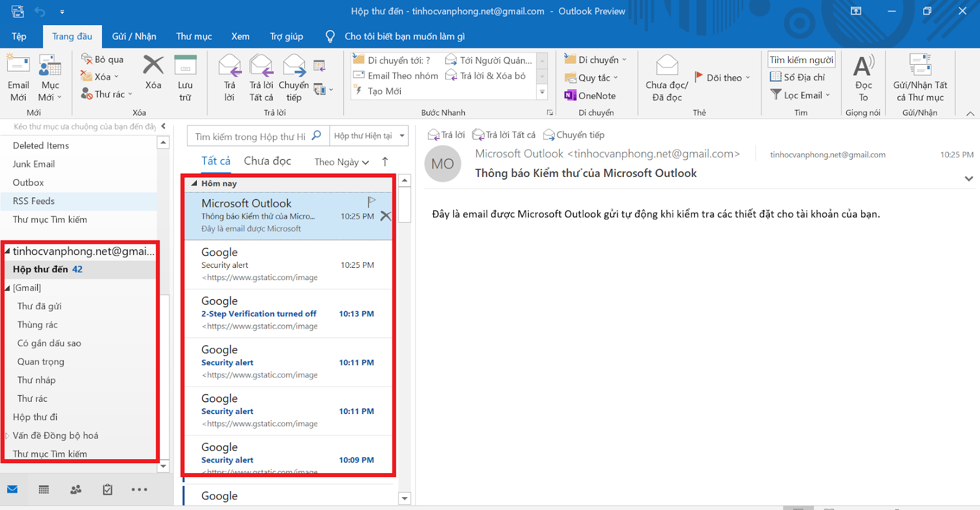This screenshot has height=510, width=980.
Task: Show Chưa đọc unread messages filter
Action: tap(268, 161)
